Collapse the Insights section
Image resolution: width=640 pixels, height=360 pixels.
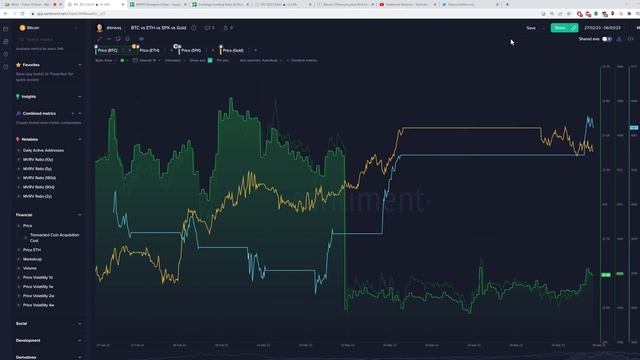(x=80, y=97)
